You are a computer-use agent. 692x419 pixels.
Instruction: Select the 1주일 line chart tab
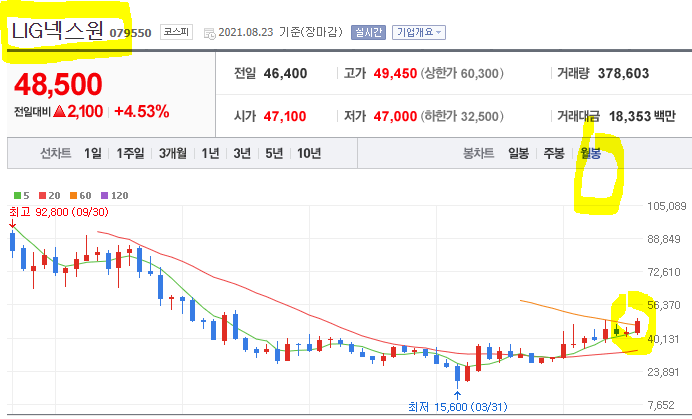pos(130,153)
